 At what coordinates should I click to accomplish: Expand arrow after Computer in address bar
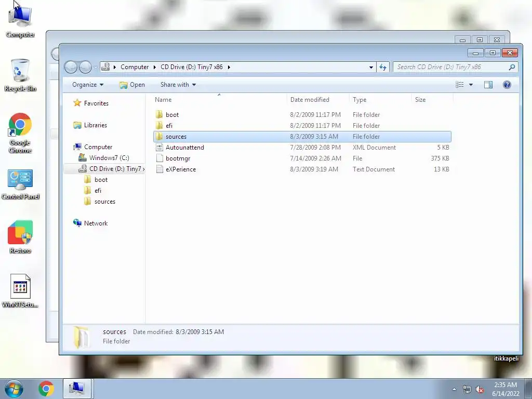click(x=154, y=67)
